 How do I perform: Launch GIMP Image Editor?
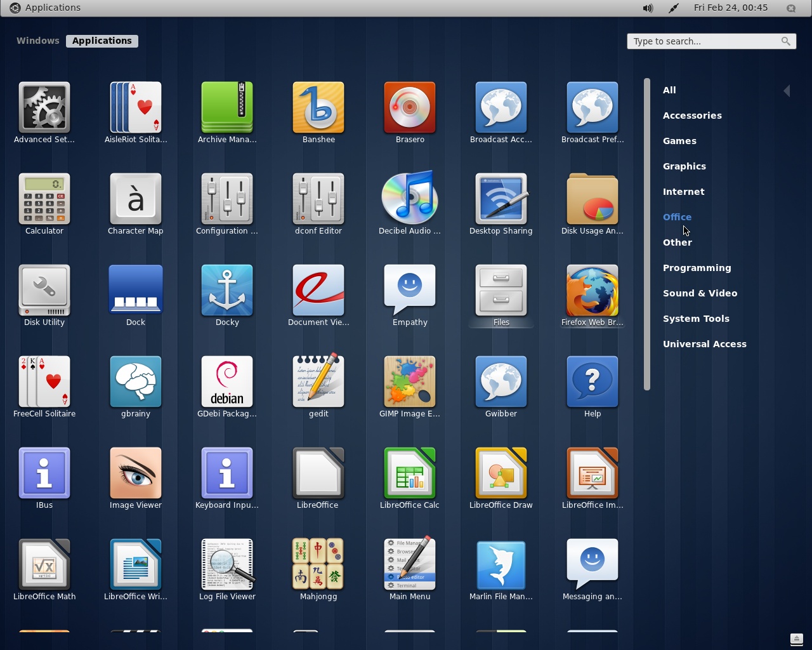pos(410,387)
